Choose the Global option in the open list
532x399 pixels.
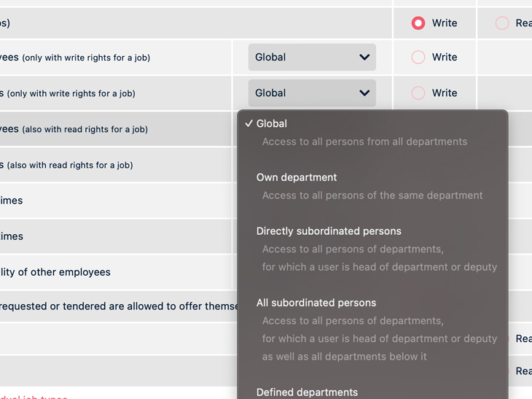coord(272,124)
